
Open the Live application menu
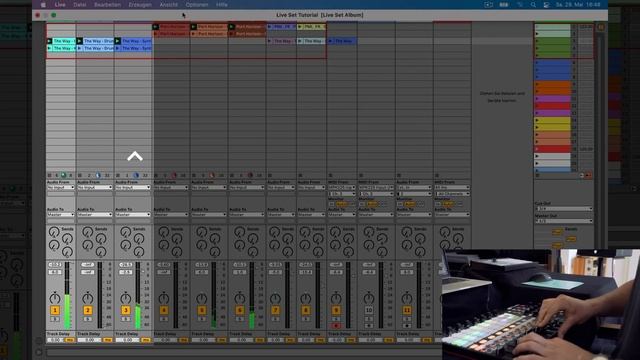pyautogui.click(x=60, y=5)
